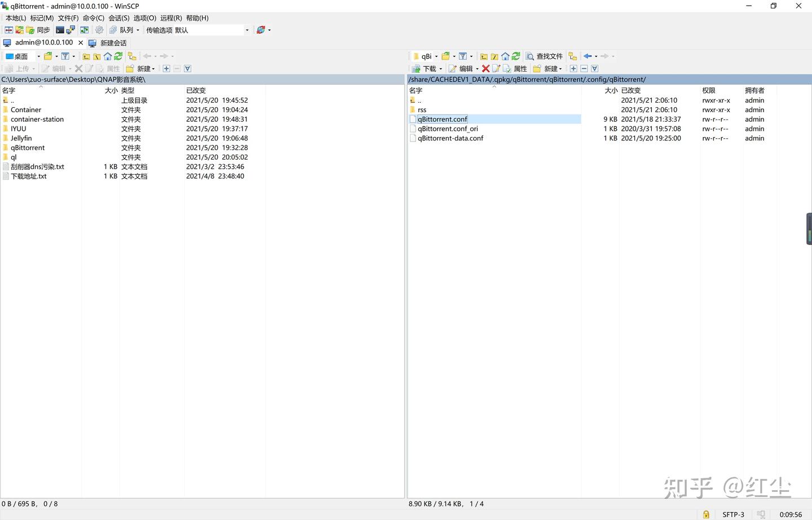The image size is (812, 520).
Task: Open the terminal console icon
Action: click(x=60, y=30)
